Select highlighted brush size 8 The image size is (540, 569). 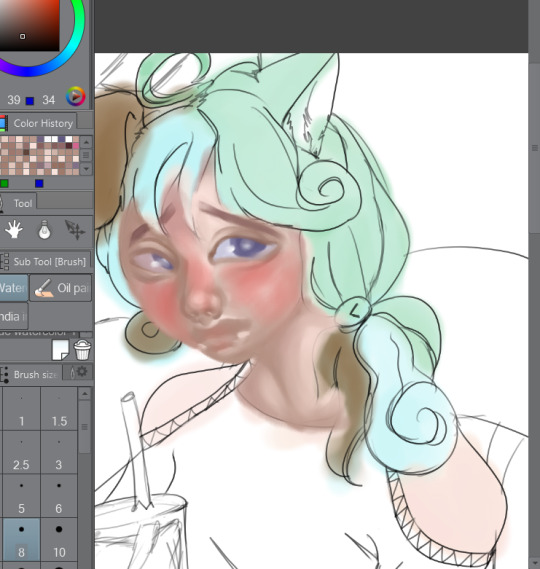[x=21, y=539]
